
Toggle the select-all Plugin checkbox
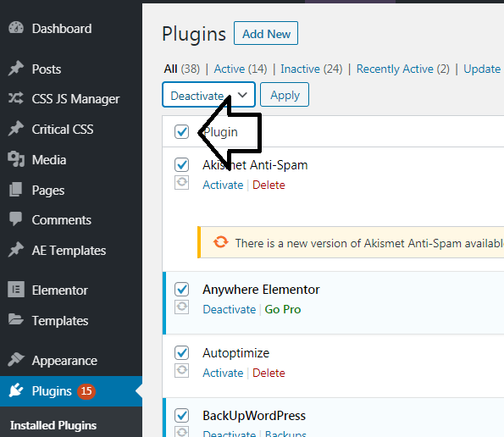point(181,132)
